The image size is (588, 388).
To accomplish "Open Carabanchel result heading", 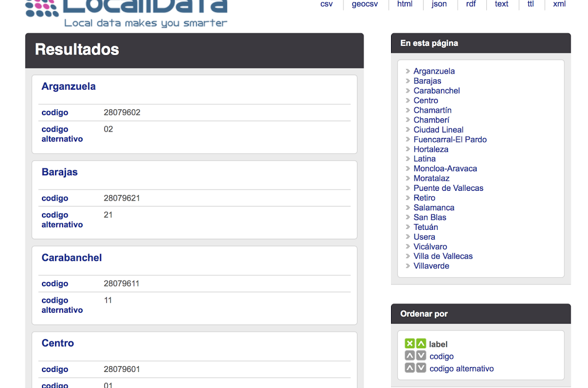I will pos(71,258).
